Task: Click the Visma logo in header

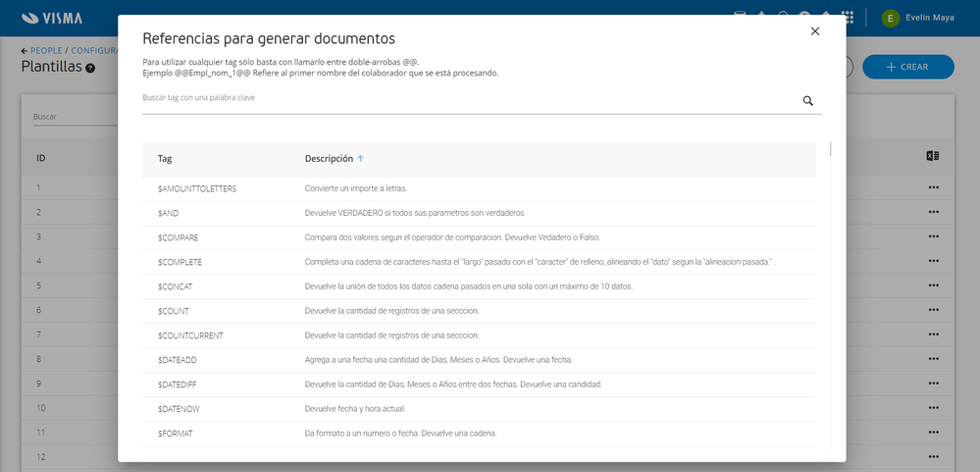Action: click(x=52, y=18)
